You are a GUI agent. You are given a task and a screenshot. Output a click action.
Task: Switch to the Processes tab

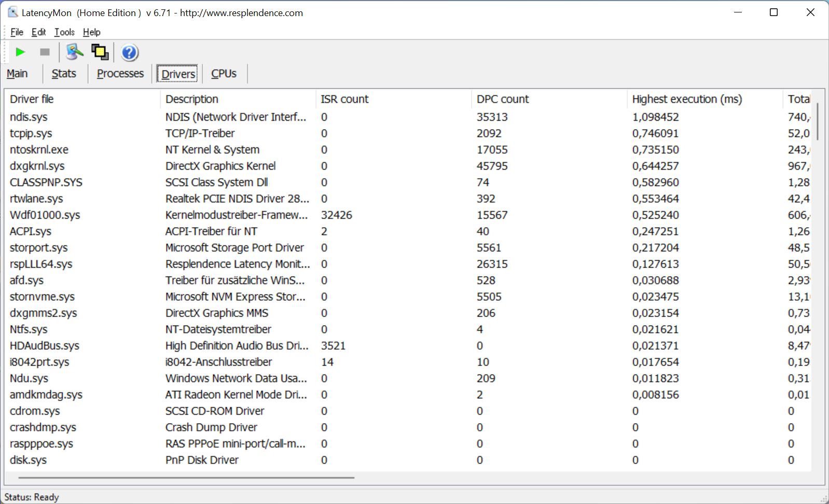[120, 74]
